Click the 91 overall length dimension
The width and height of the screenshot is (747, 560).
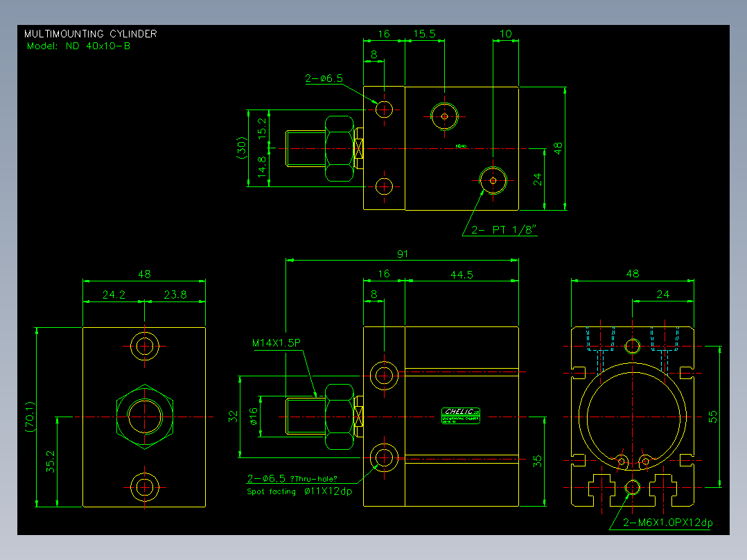pos(403,254)
